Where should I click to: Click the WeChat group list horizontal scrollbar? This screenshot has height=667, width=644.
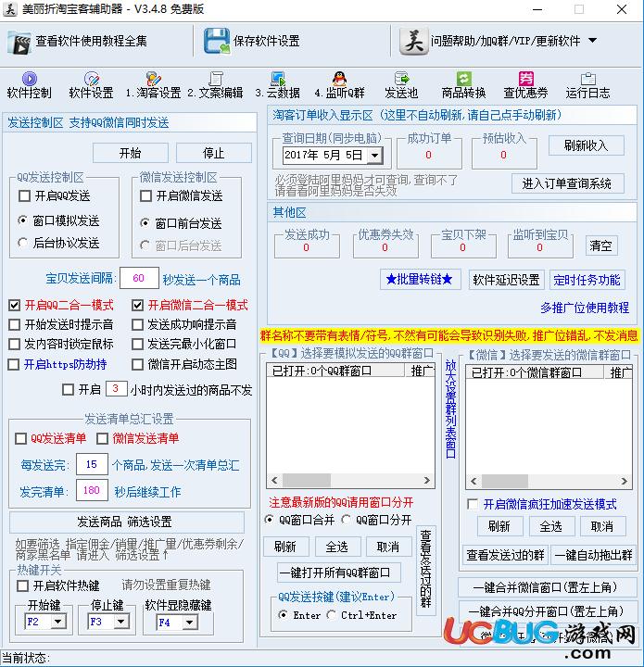coord(549,481)
